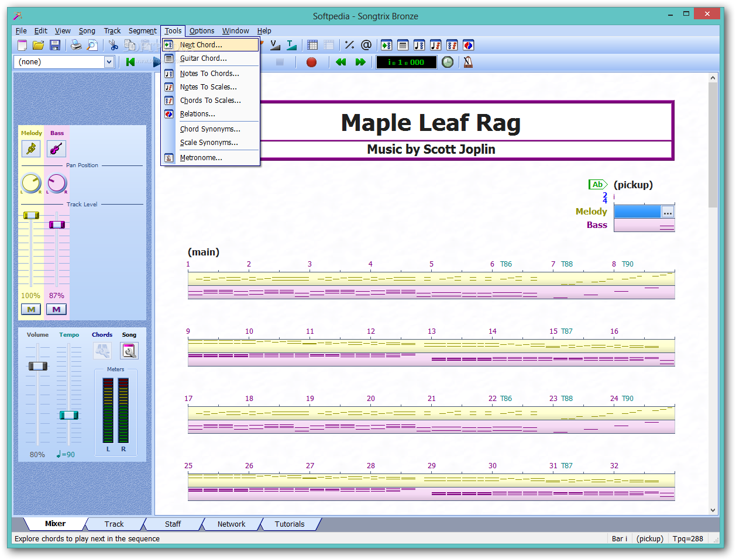Click the New file icon

point(22,45)
